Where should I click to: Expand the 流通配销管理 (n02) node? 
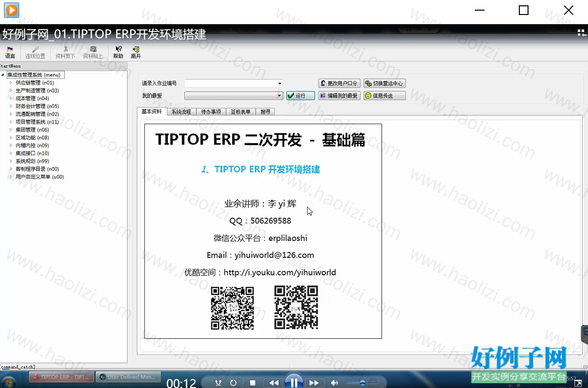coord(11,114)
